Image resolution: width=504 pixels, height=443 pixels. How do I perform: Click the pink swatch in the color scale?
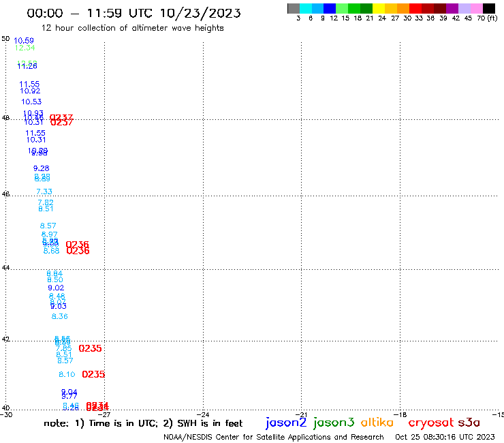477,8
